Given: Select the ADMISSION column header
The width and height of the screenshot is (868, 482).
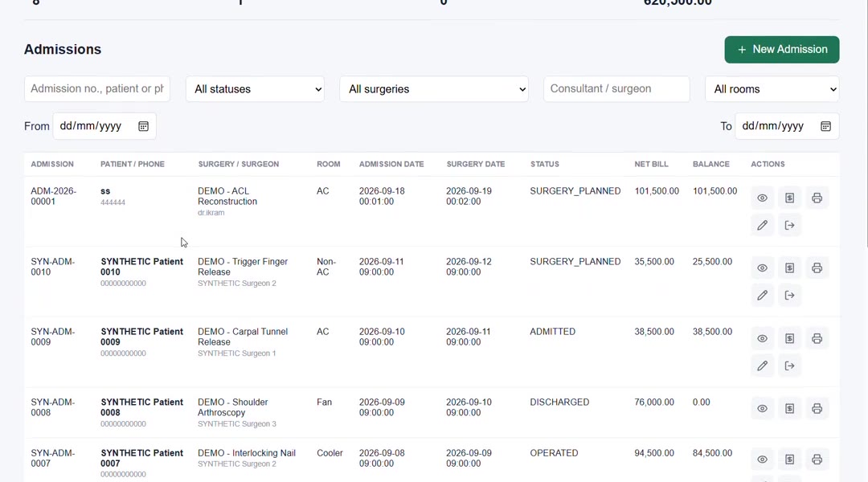Looking at the screenshot, I should (52, 165).
